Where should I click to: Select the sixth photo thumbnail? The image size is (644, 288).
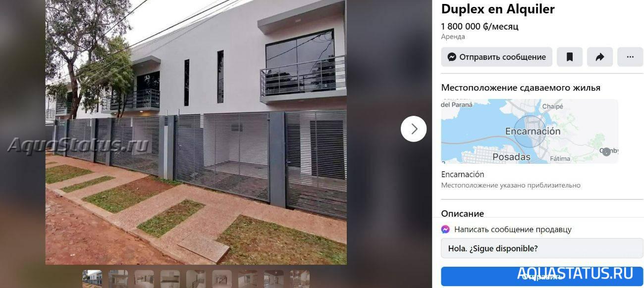click(x=222, y=279)
